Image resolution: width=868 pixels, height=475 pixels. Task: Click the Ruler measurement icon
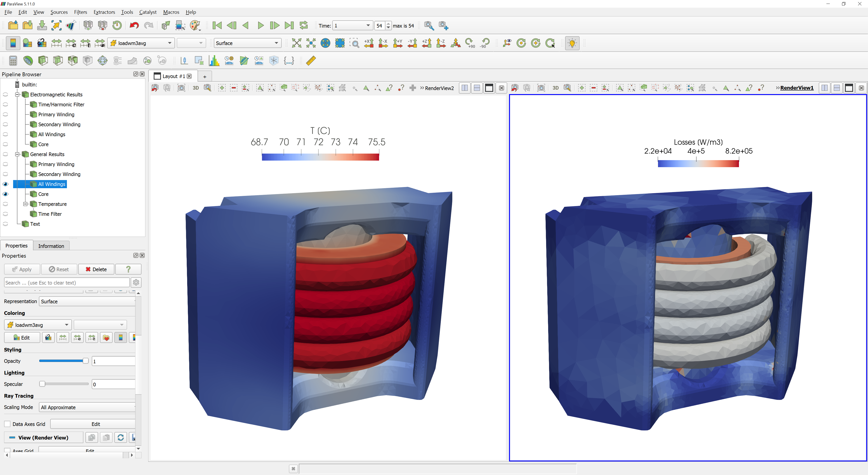[x=311, y=61]
